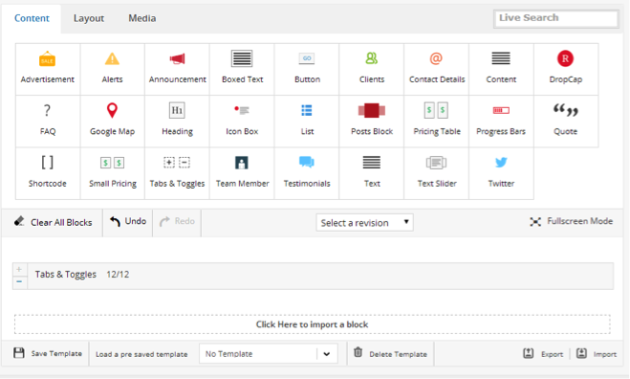Insert the Announcement megaphone block
This screenshot has height=379, width=630.
(x=177, y=69)
